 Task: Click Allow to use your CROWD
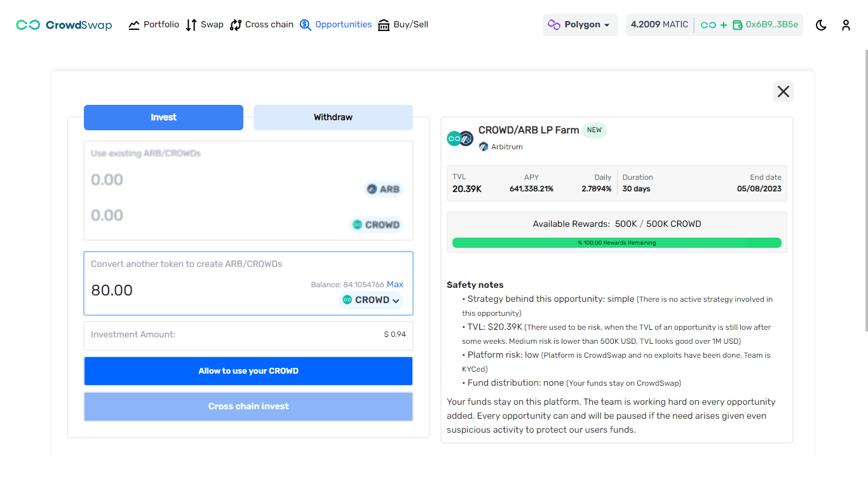248,371
